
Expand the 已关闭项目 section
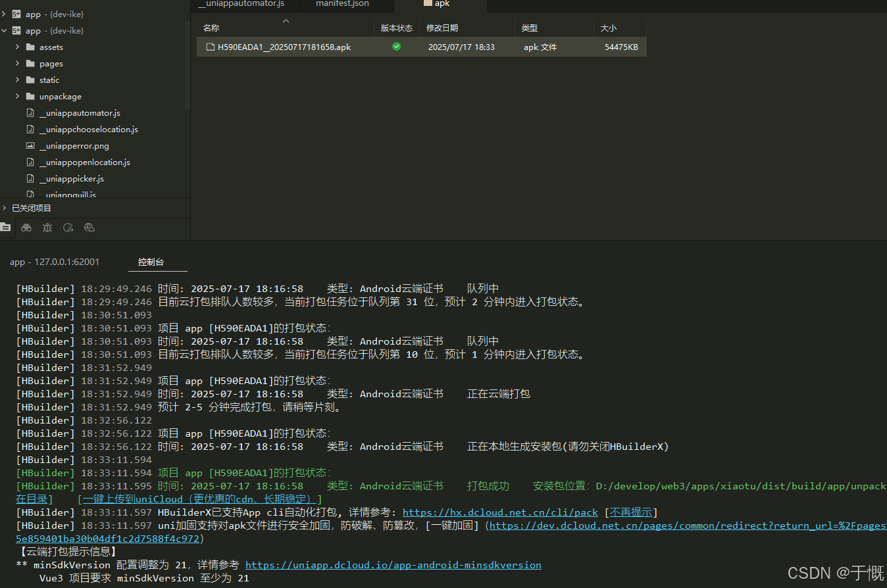pos(5,208)
